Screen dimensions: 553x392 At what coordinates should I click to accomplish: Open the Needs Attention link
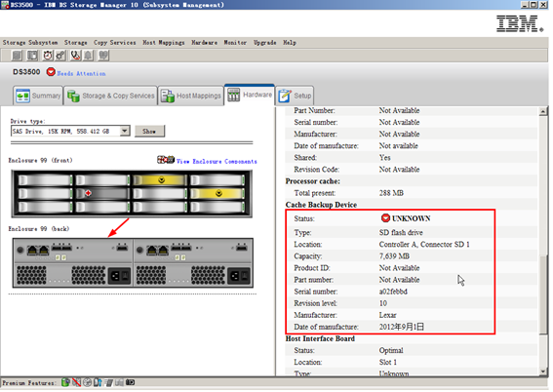click(x=81, y=74)
